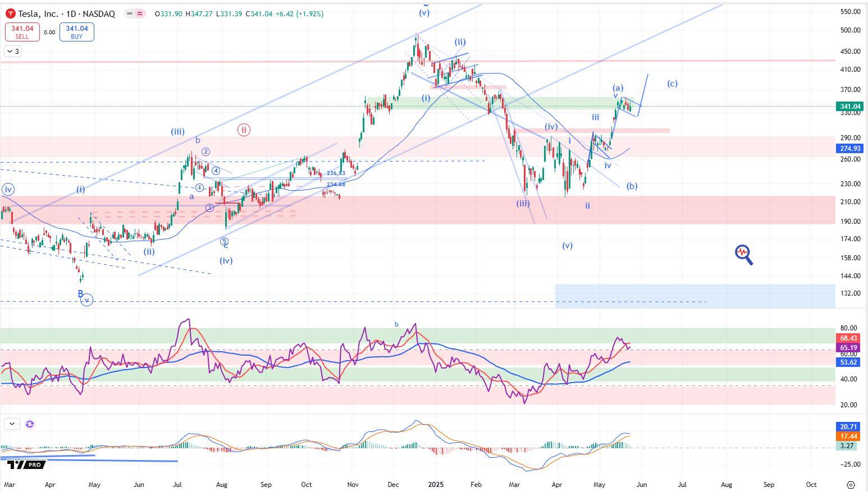Click the purple 65.19 RSI axis label
The width and height of the screenshot is (868, 492).
tap(848, 348)
